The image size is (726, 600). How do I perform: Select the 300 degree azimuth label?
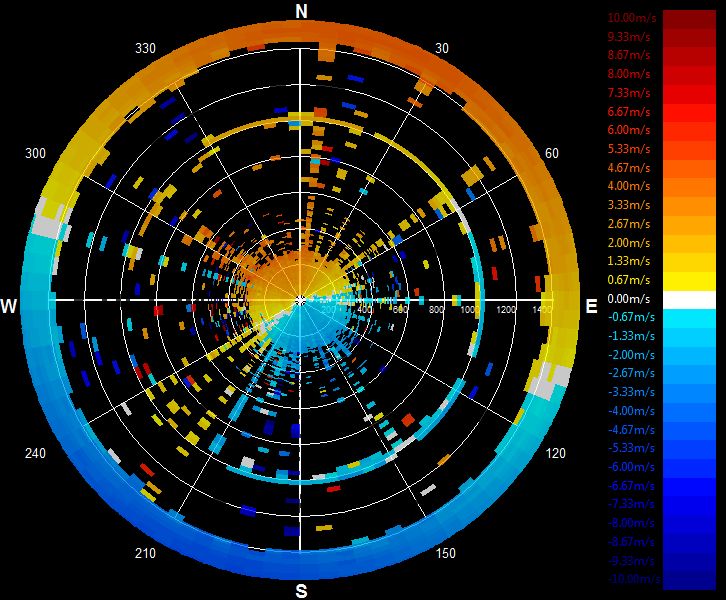pos(35,153)
